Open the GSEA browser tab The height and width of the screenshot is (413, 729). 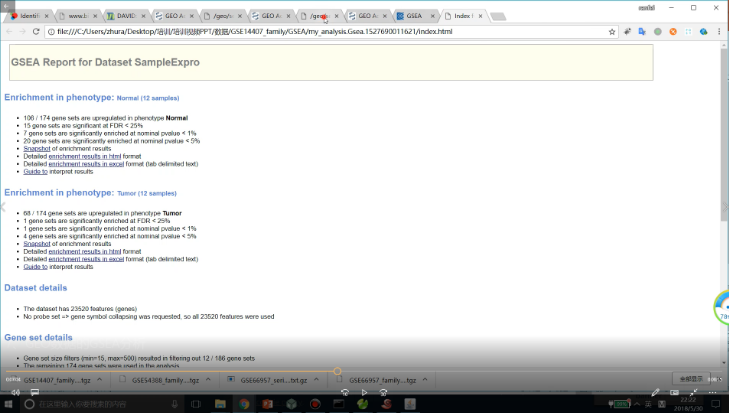[x=414, y=16]
